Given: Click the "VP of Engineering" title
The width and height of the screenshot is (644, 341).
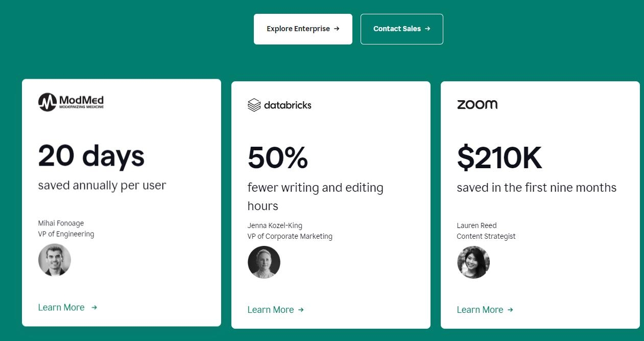Looking at the screenshot, I should [x=66, y=234].
